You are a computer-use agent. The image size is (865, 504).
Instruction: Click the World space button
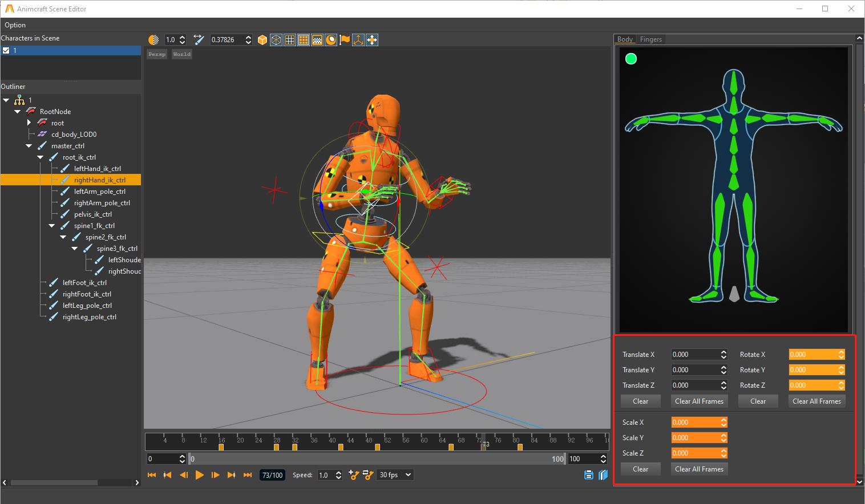(182, 54)
